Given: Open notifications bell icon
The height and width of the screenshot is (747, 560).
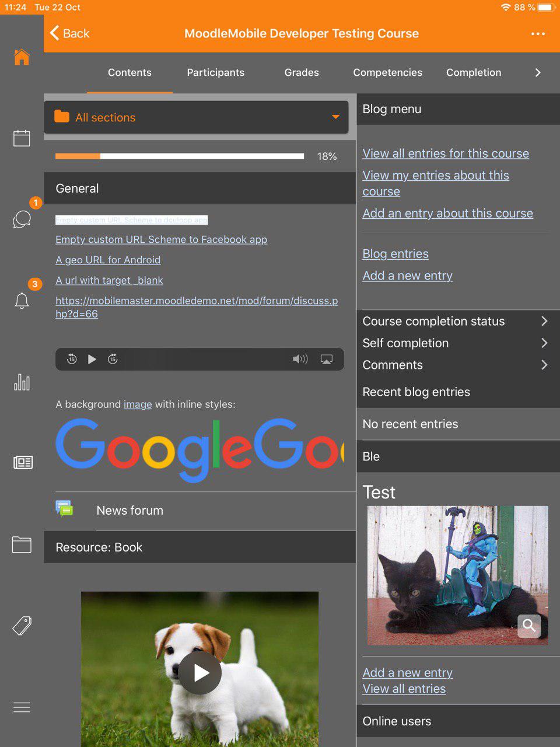Looking at the screenshot, I should tap(22, 301).
